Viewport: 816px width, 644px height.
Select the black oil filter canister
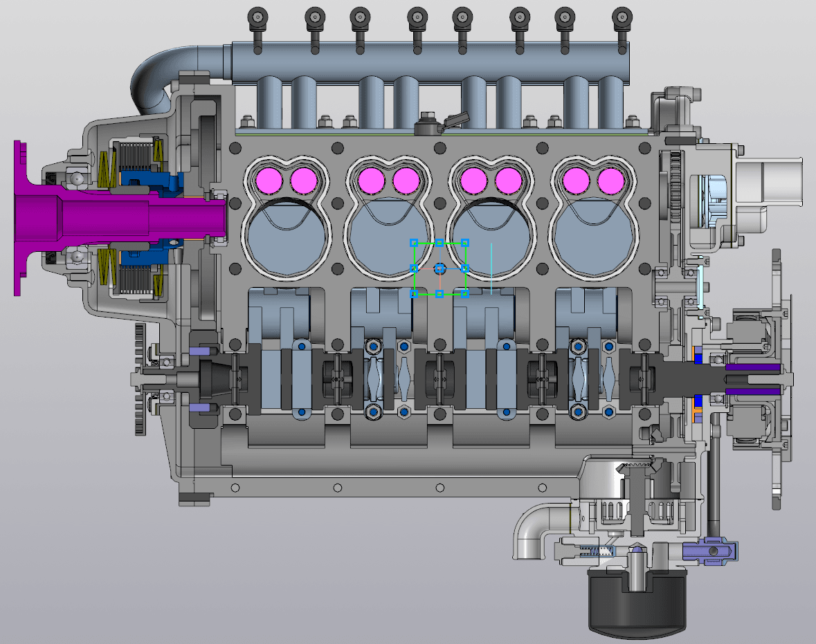(x=637, y=603)
